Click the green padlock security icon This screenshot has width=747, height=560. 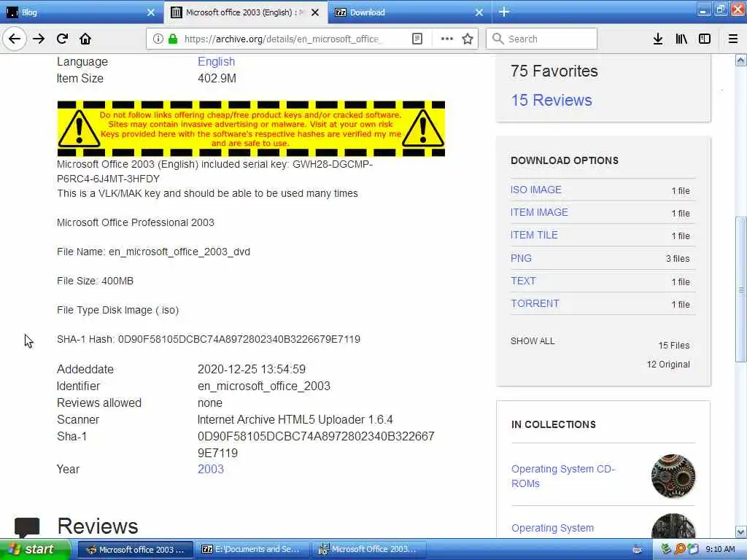tap(173, 39)
